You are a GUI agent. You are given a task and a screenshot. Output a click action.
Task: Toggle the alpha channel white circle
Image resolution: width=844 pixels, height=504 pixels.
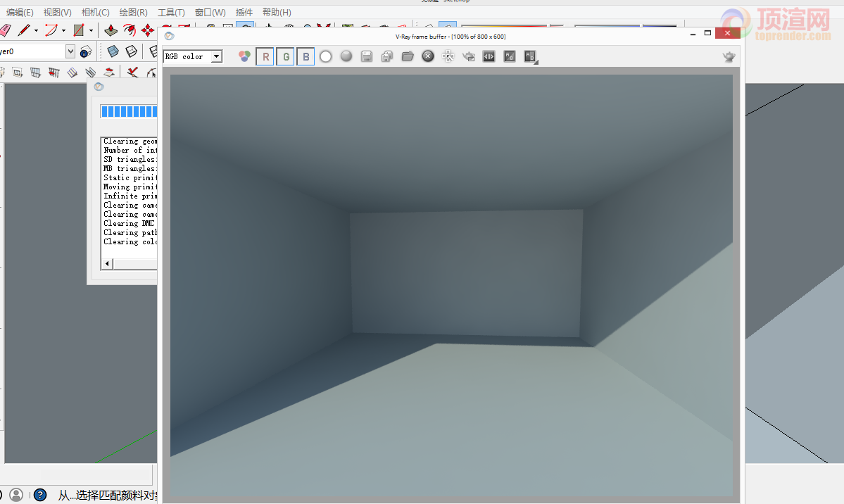click(326, 56)
